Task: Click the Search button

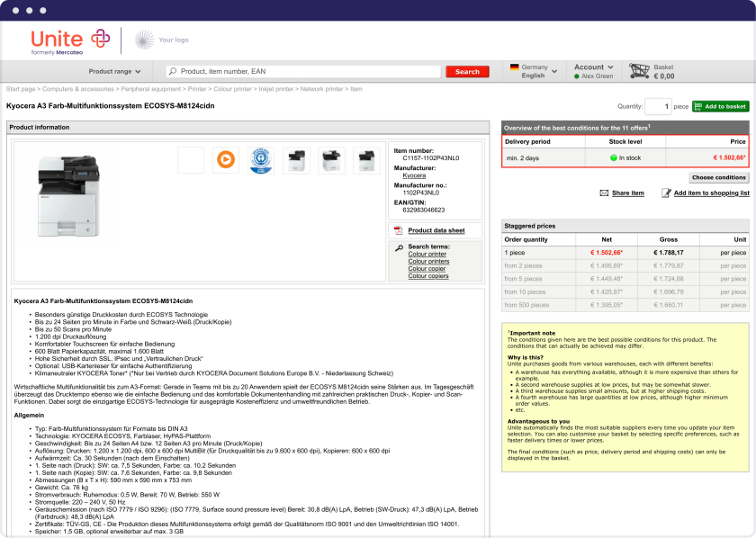Action: pyautogui.click(x=467, y=71)
